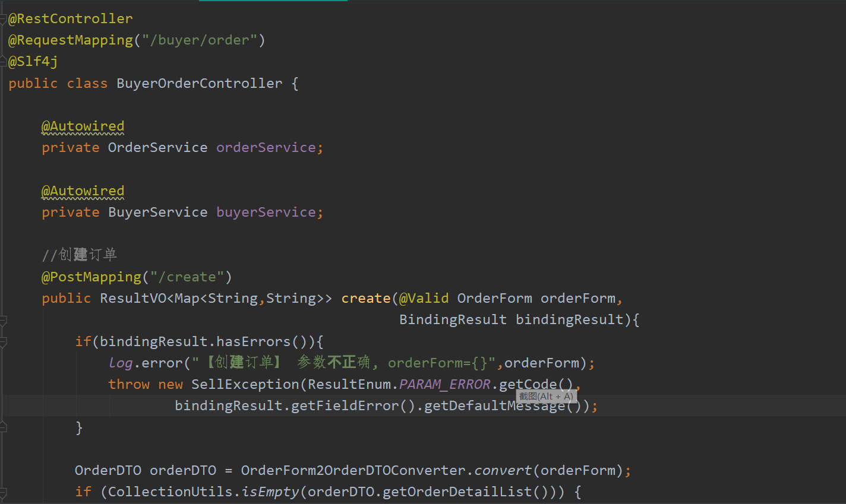Click Map<String,String> generic type
The width and height of the screenshot is (846, 504).
click(x=250, y=299)
